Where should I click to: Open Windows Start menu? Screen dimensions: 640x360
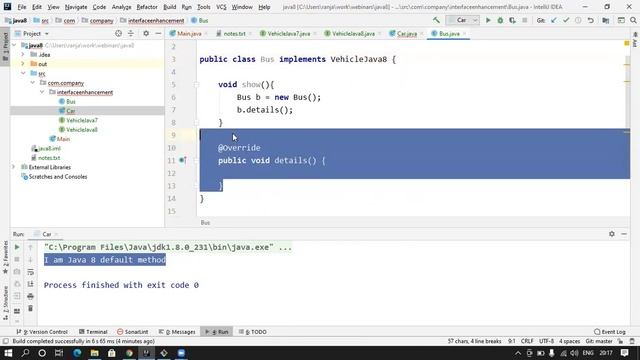click(x=8, y=353)
